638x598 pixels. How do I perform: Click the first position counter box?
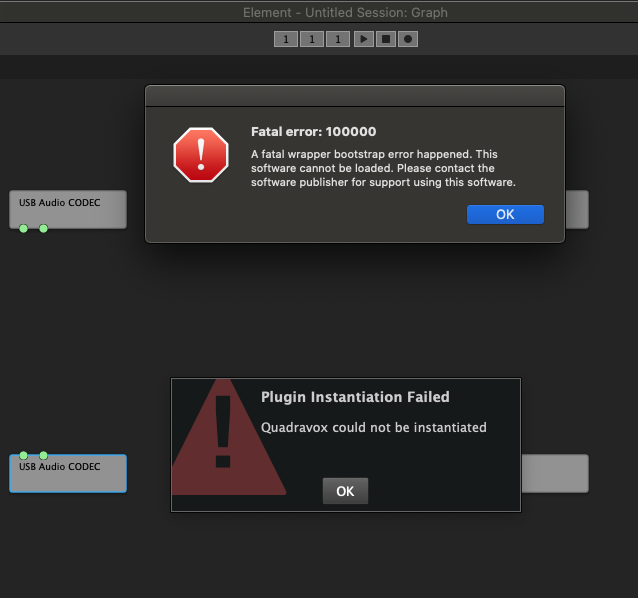pyautogui.click(x=286, y=39)
